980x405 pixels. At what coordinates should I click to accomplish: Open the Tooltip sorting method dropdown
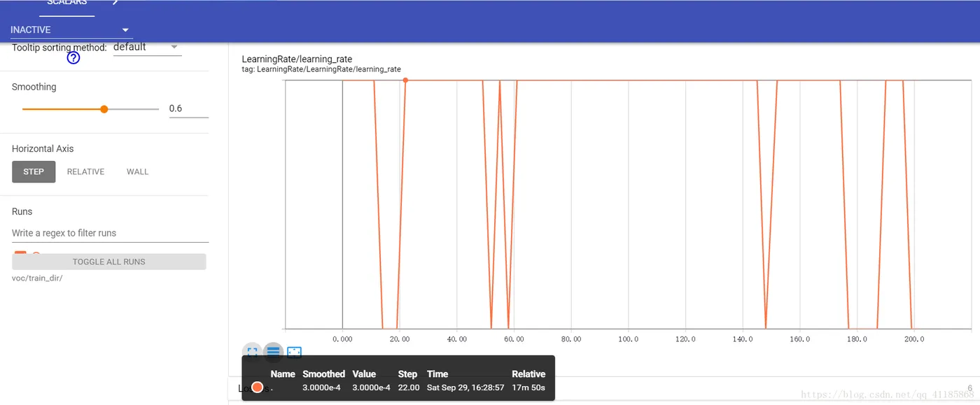point(147,48)
